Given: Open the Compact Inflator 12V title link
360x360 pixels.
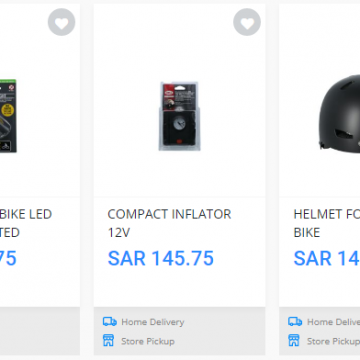Looking at the screenshot, I should pyautogui.click(x=169, y=223).
